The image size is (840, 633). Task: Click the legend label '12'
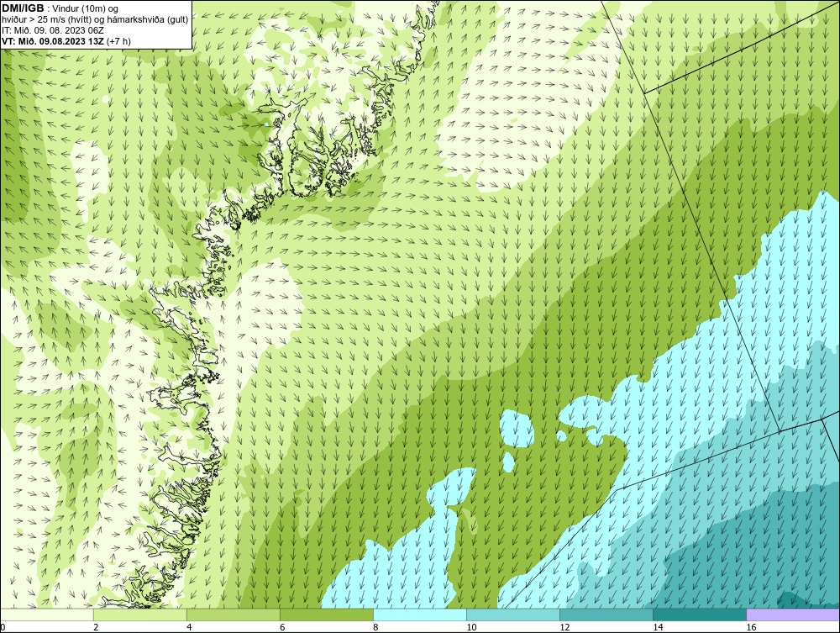click(564, 627)
